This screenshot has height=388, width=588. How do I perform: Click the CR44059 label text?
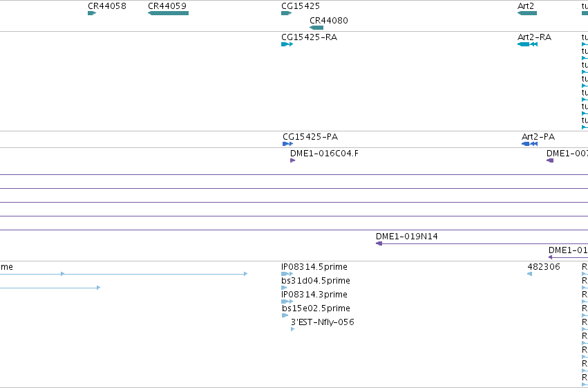(167, 6)
